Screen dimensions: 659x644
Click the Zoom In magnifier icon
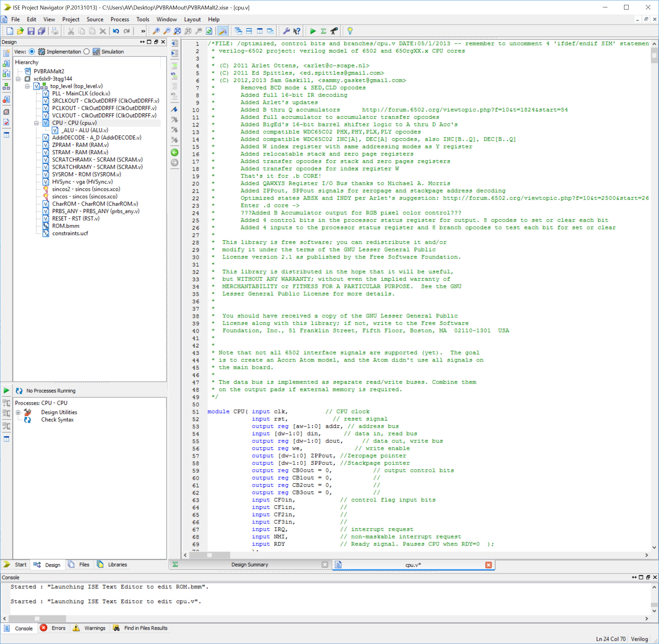coord(156,31)
